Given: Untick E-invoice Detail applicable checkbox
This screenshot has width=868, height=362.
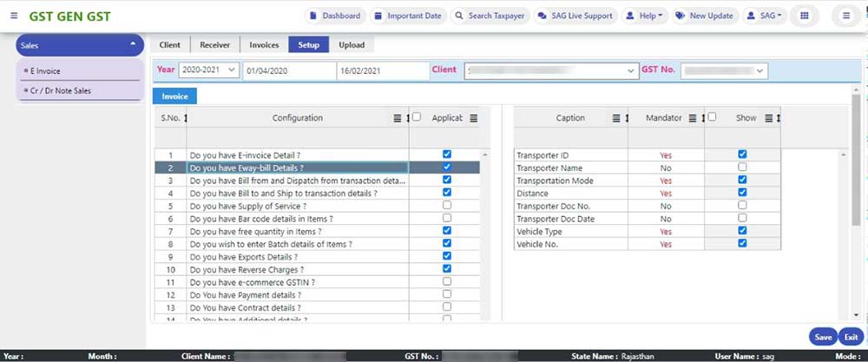Looking at the screenshot, I should tap(446, 154).
